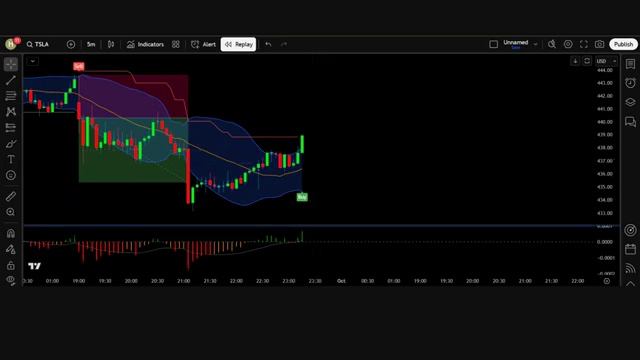Open chart settings hexagon gear icon
This screenshot has width=640, height=360.
point(568,44)
